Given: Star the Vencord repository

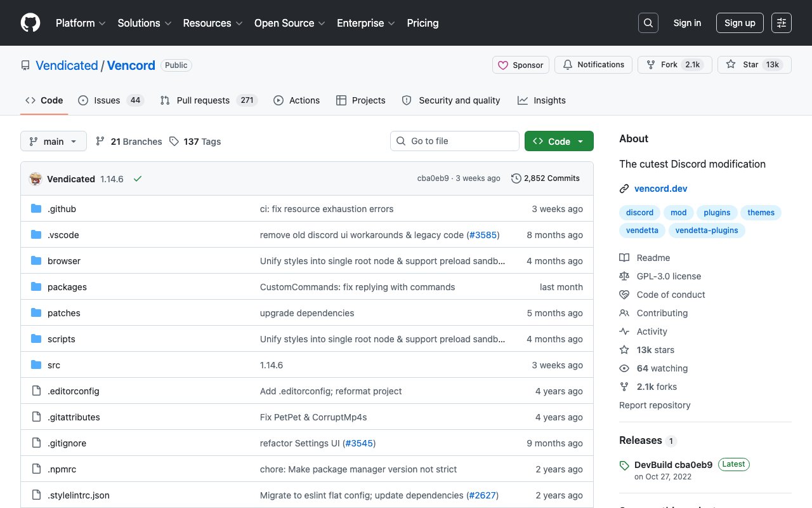Looking at the screenshot, I should [754, 65].
